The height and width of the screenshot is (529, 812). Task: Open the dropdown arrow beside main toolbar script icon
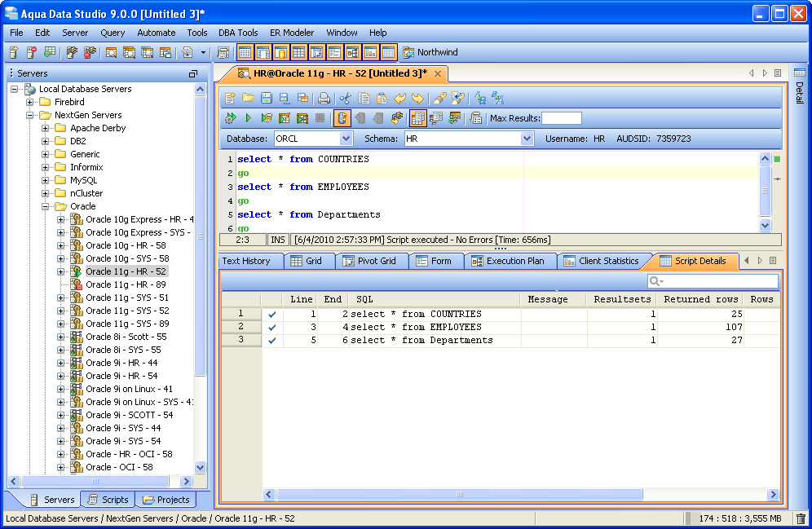(203, 52)
